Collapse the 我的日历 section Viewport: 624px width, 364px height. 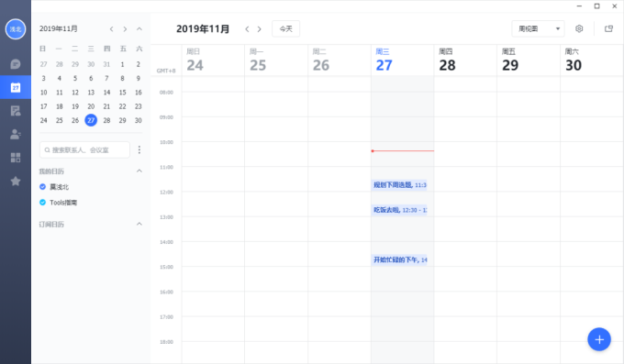tap(139, 171)
